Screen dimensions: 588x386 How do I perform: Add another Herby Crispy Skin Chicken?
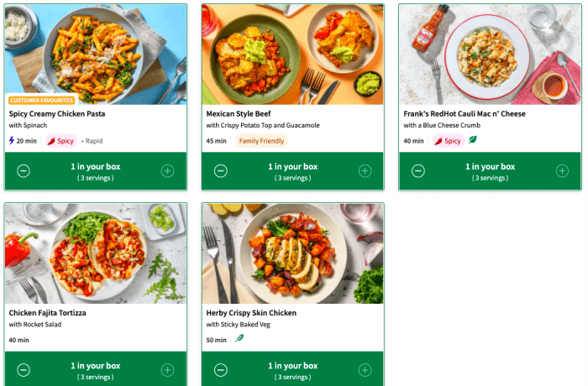(x=365, y=370)
